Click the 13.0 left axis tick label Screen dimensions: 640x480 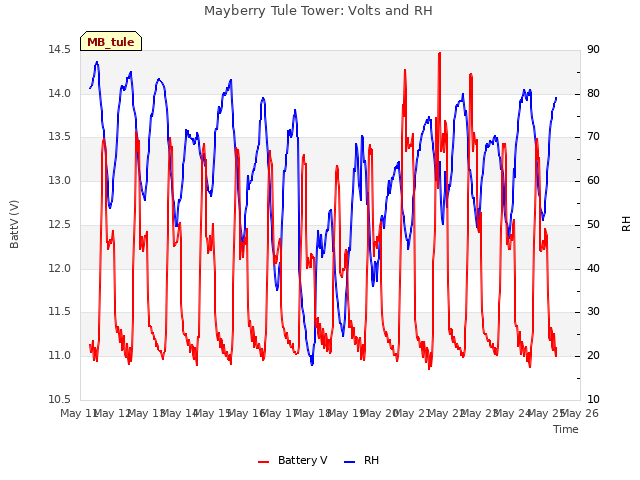tap(60, 180)
